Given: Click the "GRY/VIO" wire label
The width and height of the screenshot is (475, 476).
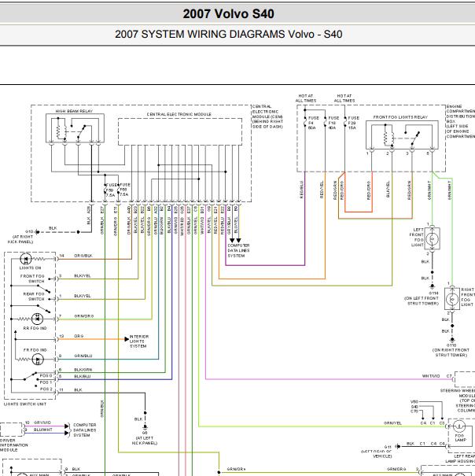Looking at the screenshot, I should (x=42, y=422).
